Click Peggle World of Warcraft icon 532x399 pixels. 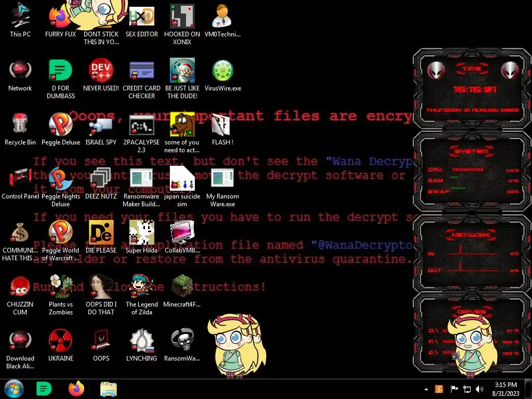pyautogui.click(x=61, y=241)
